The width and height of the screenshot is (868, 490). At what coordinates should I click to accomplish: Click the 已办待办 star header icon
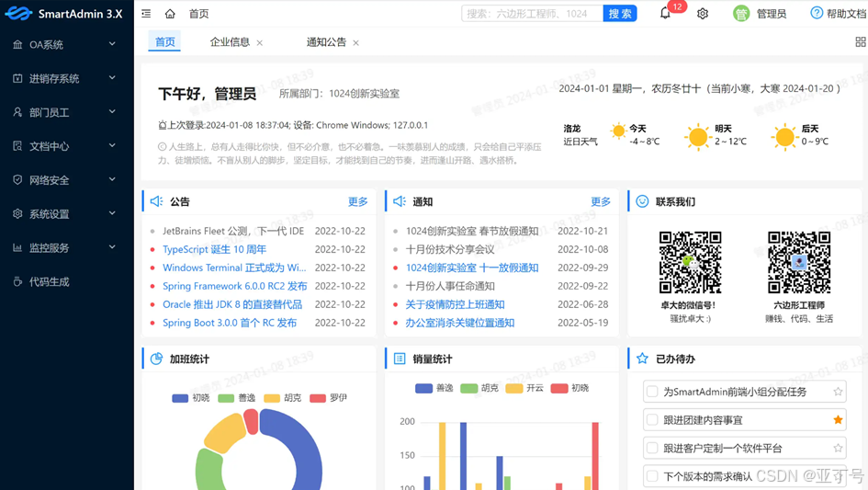[642, 359]
